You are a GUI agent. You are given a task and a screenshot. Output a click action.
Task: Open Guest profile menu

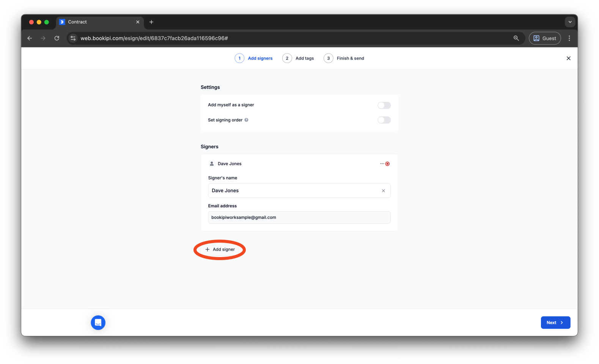click(545, 38)
